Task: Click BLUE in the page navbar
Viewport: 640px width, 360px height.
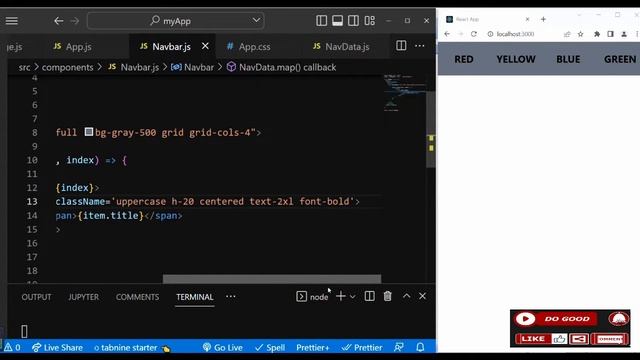Action: tap(568, 59)
